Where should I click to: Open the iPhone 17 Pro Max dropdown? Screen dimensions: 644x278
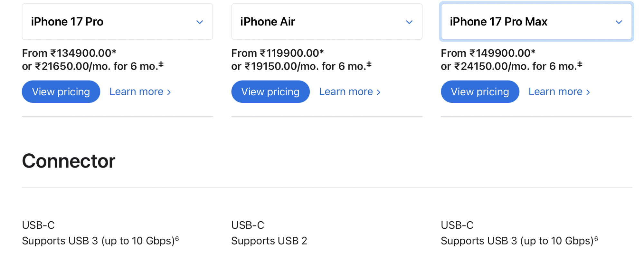click(536, 22)
